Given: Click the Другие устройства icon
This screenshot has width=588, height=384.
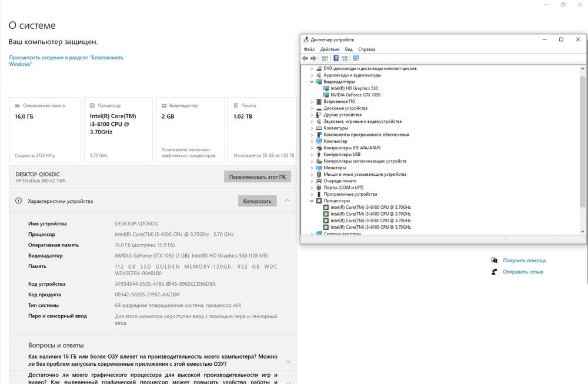Looking at the screenshot, I should coord(319,115).
